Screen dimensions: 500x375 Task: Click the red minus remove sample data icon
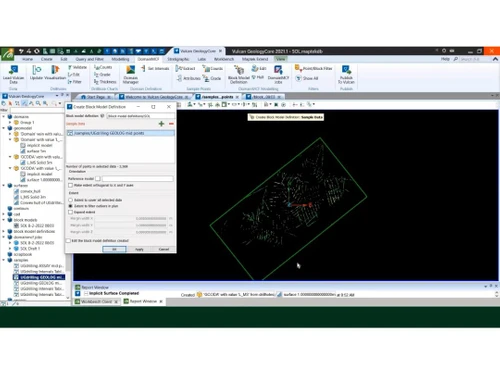coord(171,124)
